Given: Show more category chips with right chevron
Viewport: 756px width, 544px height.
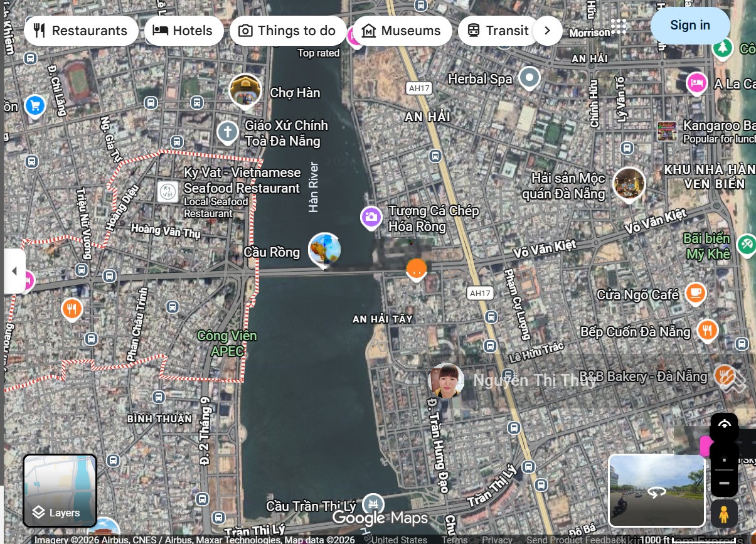Looking at the screenshot, I should (547, 31).
